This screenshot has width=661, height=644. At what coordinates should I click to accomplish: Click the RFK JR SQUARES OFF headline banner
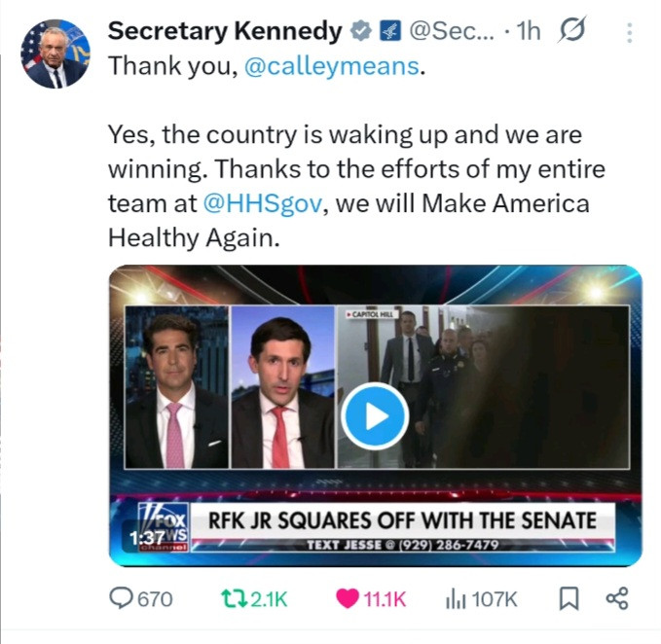(x=401, y=519)
